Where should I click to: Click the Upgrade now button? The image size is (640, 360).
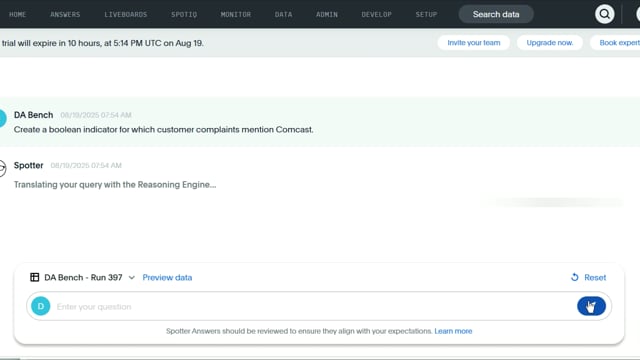550,43
